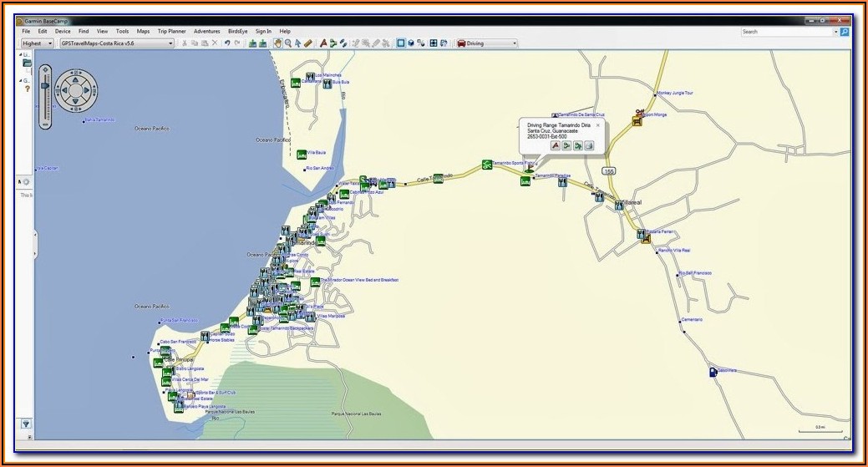Open the Device menu
Viewport: 868px width, 467px height.
[x=63, y=32]
